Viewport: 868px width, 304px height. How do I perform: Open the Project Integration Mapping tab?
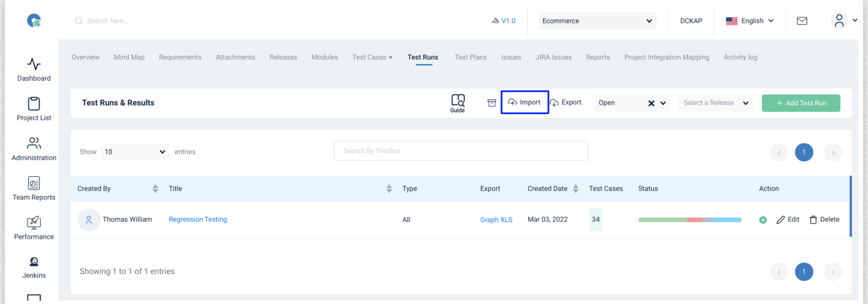[x=666, y=57]
